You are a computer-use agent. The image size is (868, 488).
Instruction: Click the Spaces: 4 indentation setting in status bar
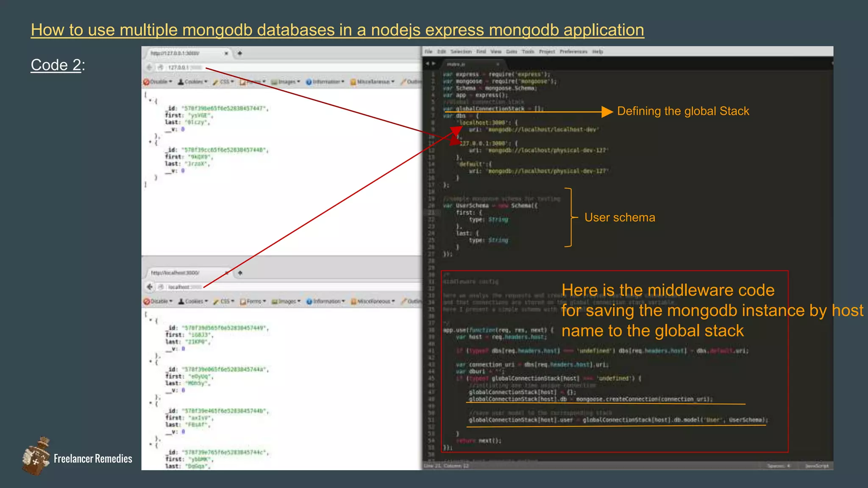pos(779,466)
